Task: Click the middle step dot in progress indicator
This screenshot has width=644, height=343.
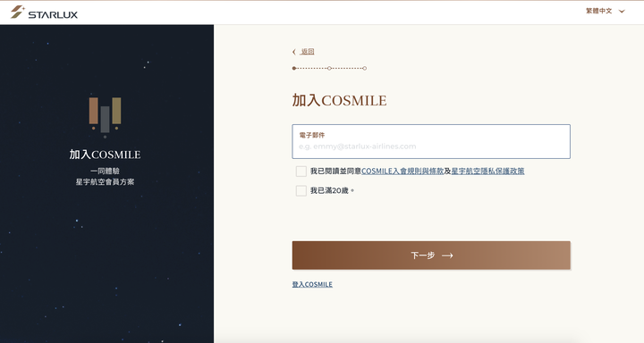Action: click(x=329, y=68)
